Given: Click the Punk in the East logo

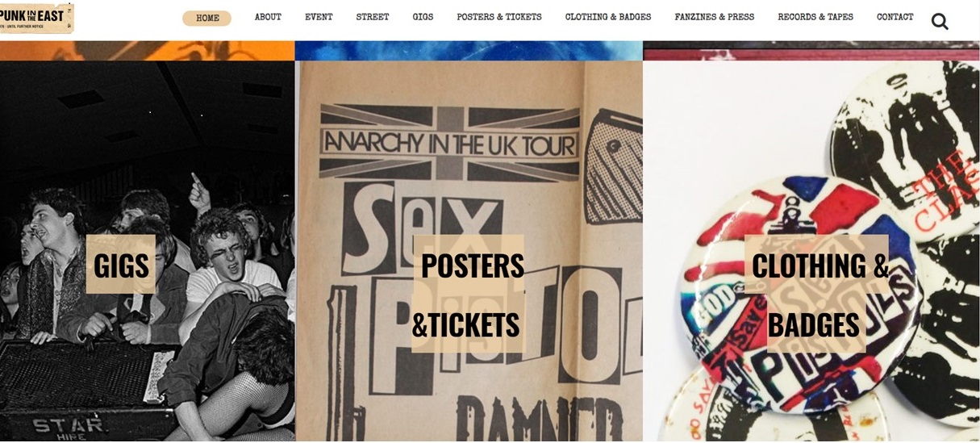Looking at the screenshot, I should tap(36, 18).
